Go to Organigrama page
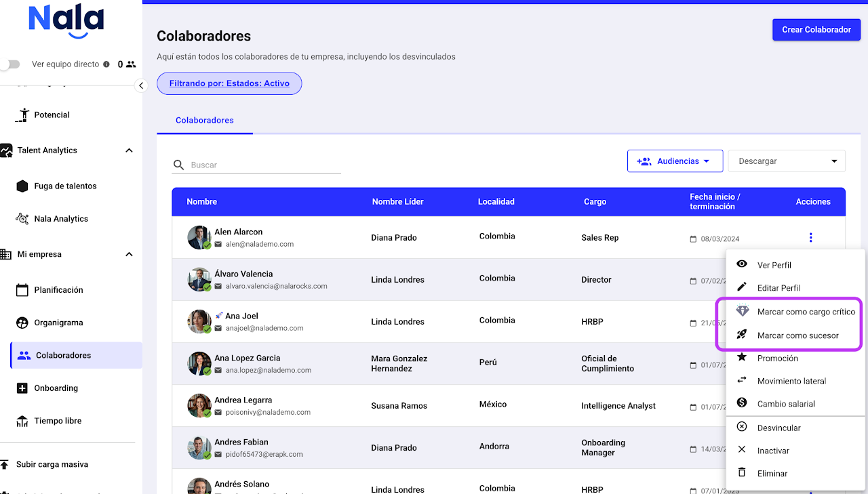Screen dimensions: 868x494 [58, 323]
